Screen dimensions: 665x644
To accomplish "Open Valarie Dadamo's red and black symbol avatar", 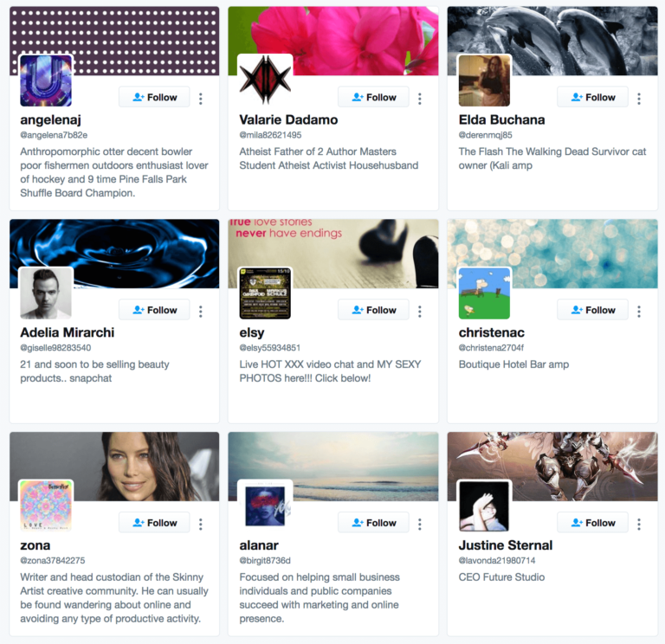I will click(265, 80).
